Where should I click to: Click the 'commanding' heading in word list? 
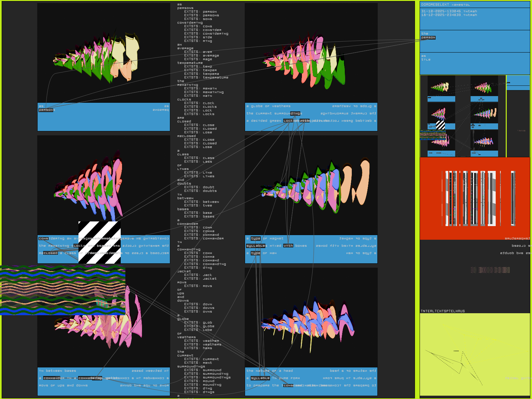[x=189, y=249]
